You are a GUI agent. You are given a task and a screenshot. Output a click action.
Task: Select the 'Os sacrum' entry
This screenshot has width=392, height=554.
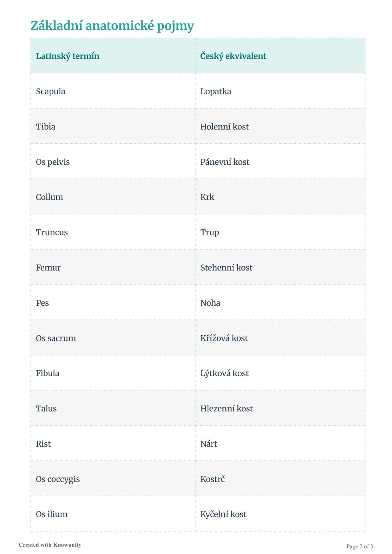(56, 338)
